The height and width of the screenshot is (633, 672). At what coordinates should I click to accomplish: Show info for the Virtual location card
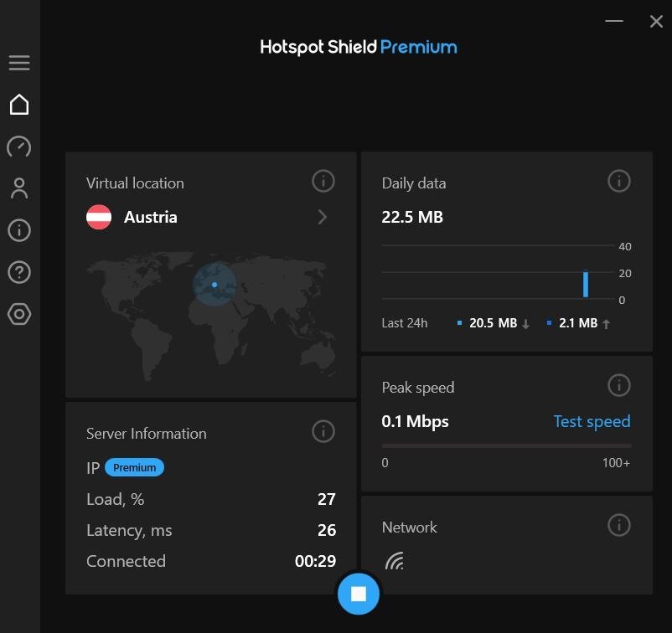pos(323,181)
